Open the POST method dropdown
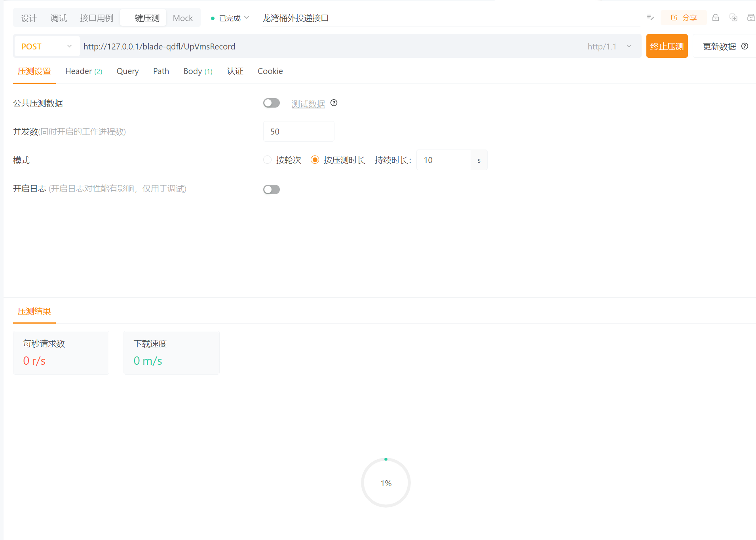The height and width of the screenshot is (540, 756). click(x=46, y=46)
